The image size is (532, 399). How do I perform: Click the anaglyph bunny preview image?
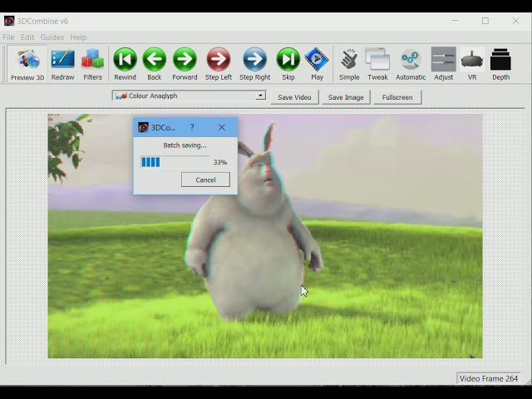(x=265, y=236)
